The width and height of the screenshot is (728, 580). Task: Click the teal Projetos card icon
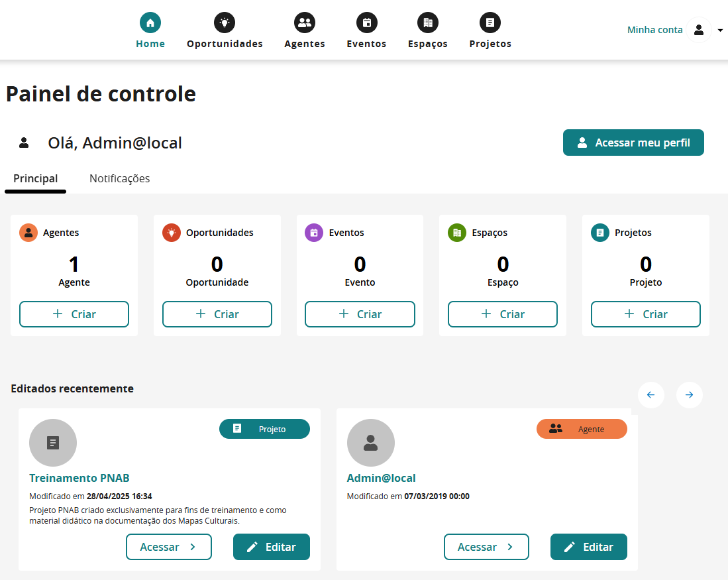[599, 233]
